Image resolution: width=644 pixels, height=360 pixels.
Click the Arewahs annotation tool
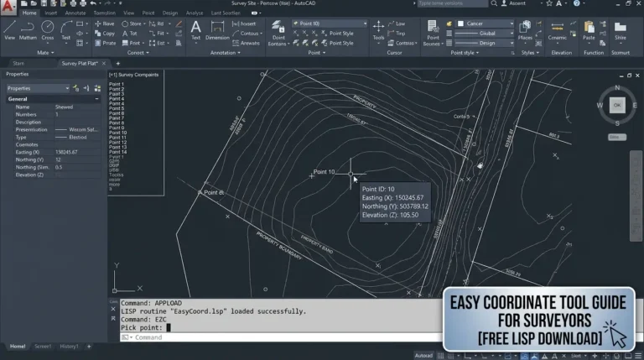point(246,43)
